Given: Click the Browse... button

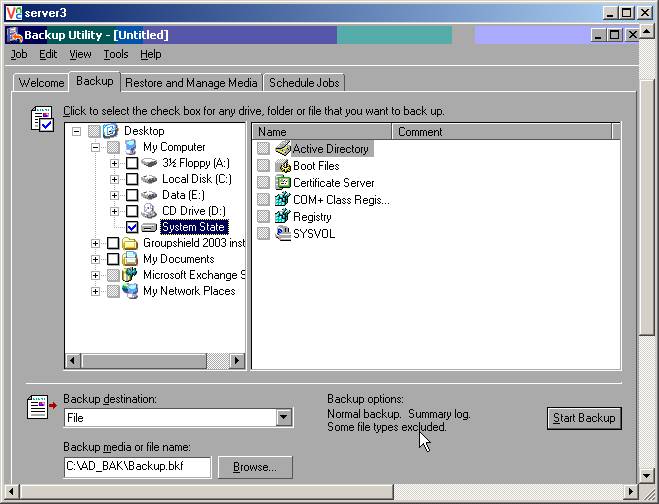Looking at the screenshot, I should 254,467.
